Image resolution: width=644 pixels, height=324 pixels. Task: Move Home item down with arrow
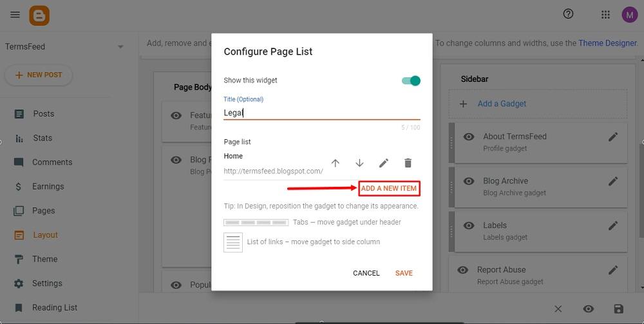(359, 163)
